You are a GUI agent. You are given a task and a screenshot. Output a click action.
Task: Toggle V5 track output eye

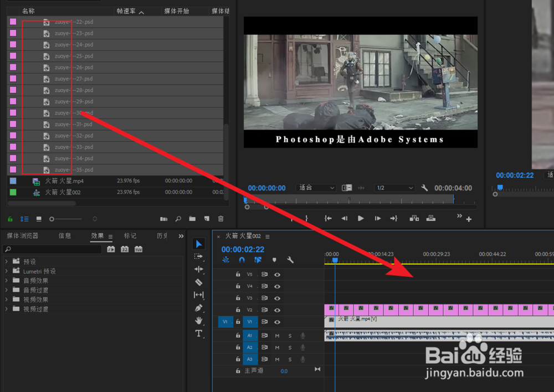(278, 275)
